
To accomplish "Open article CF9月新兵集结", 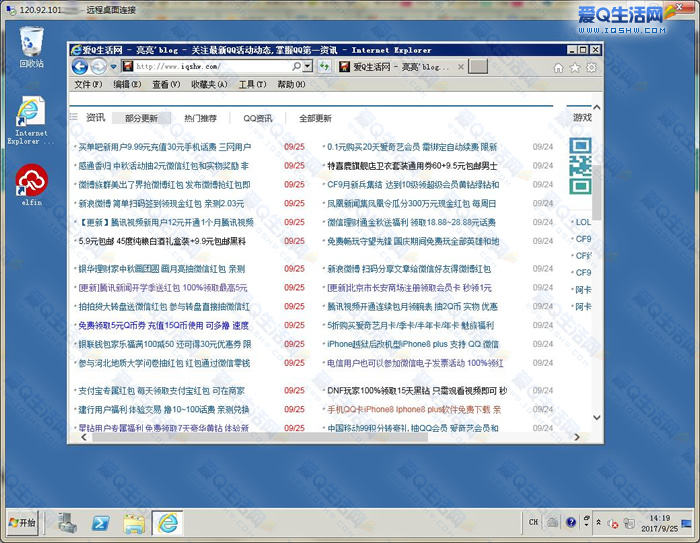I will coord(413,184).
